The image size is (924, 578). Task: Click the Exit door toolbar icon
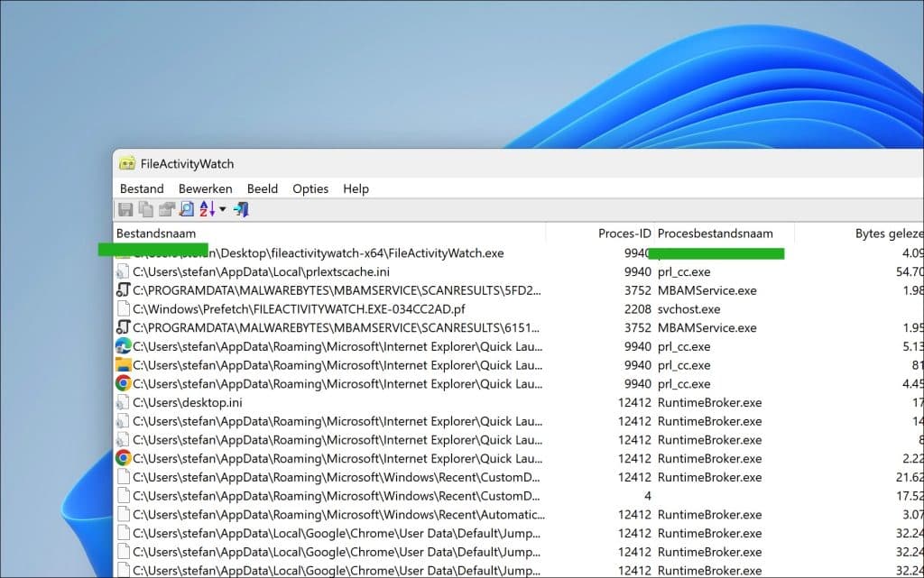click(241, 209)
